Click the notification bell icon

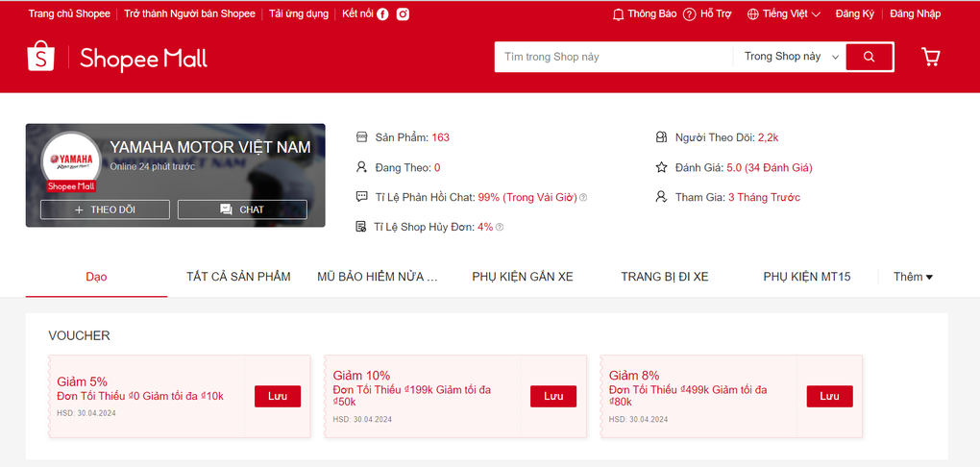click(x=618, y=14)
